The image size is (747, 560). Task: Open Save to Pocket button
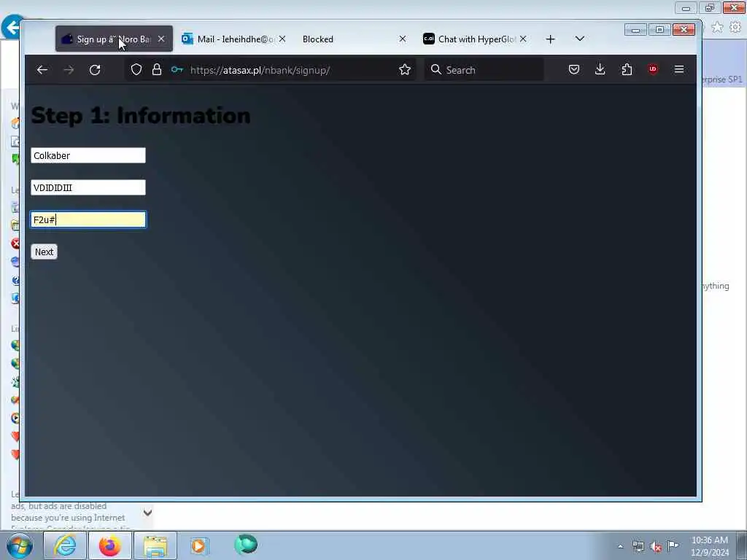click(x=574, y=69)
